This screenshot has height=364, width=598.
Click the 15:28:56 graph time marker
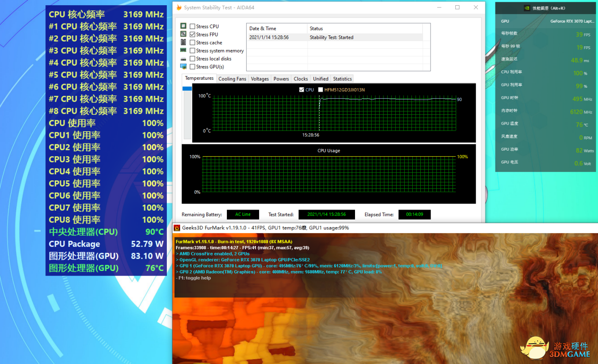coord(311,135)
